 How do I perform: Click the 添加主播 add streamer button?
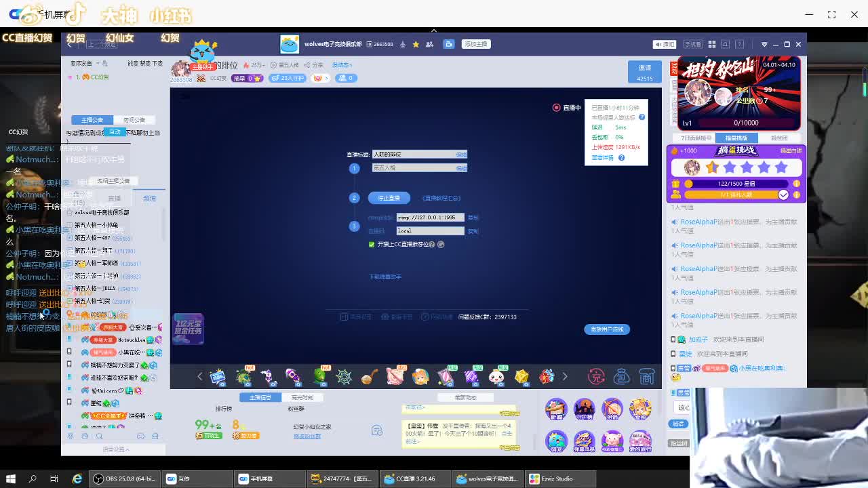pyautogui.click(x=475, y=44)
